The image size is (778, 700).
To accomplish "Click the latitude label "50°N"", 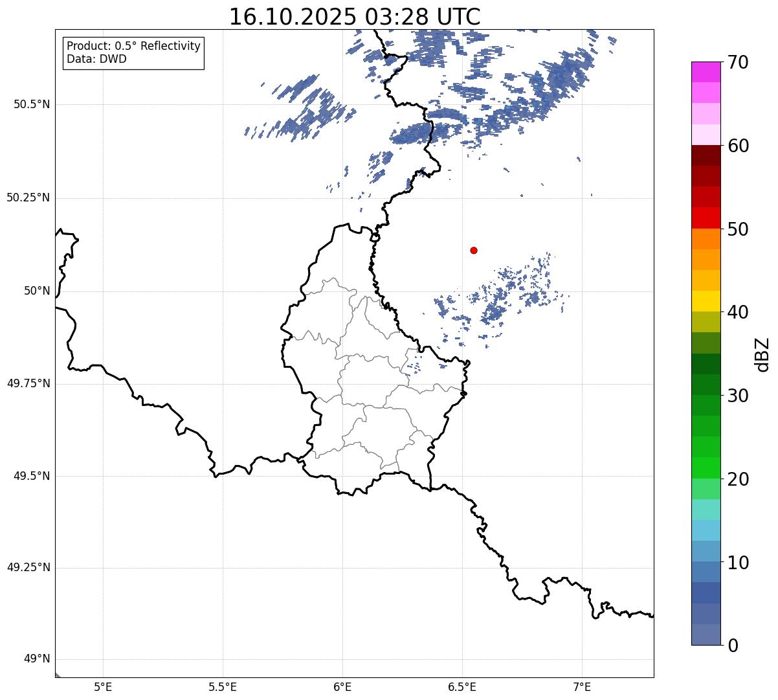I will pyautogui.click(x=37, y=291).
